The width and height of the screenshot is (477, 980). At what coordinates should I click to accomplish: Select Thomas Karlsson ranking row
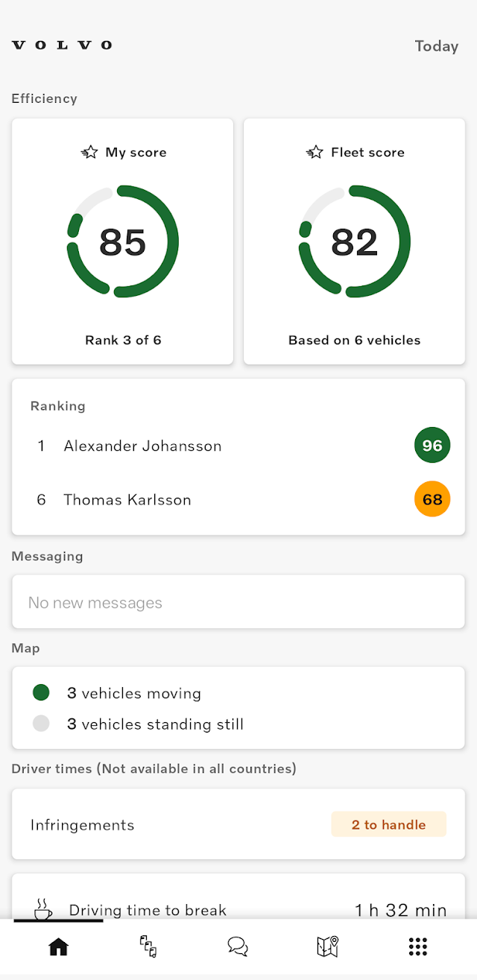coord(238,499)
